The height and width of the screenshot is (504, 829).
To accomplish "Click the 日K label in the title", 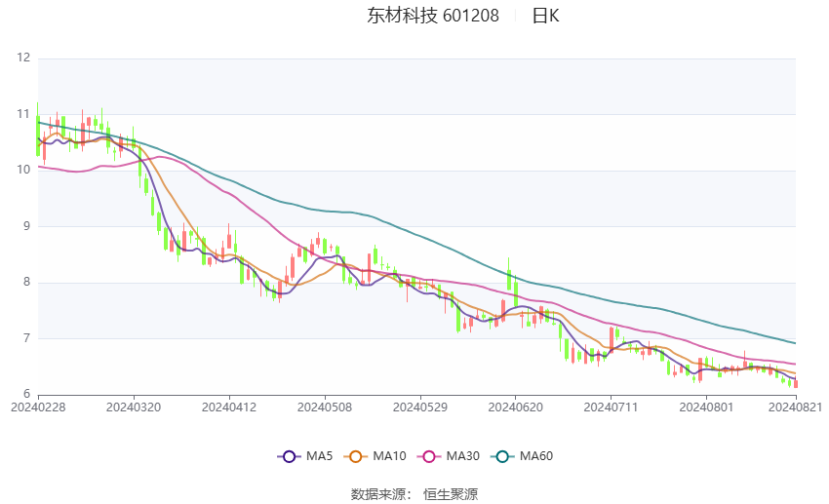I will tap(545, 16).
